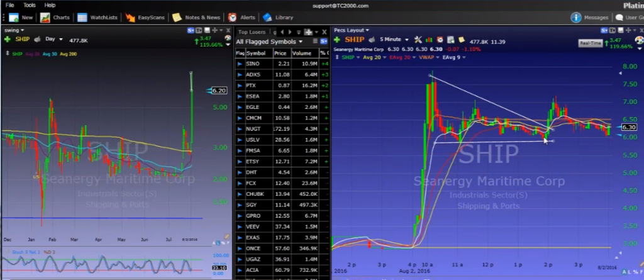Click the alarm clock alert icon on chart
The height and width of the screenshot is (280, 644).
[x=440, y=40]
